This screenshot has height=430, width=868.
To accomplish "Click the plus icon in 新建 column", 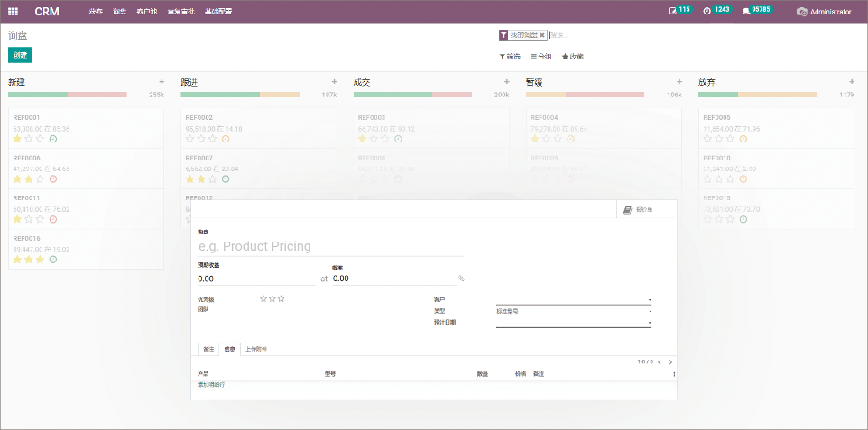I will 162,82.
